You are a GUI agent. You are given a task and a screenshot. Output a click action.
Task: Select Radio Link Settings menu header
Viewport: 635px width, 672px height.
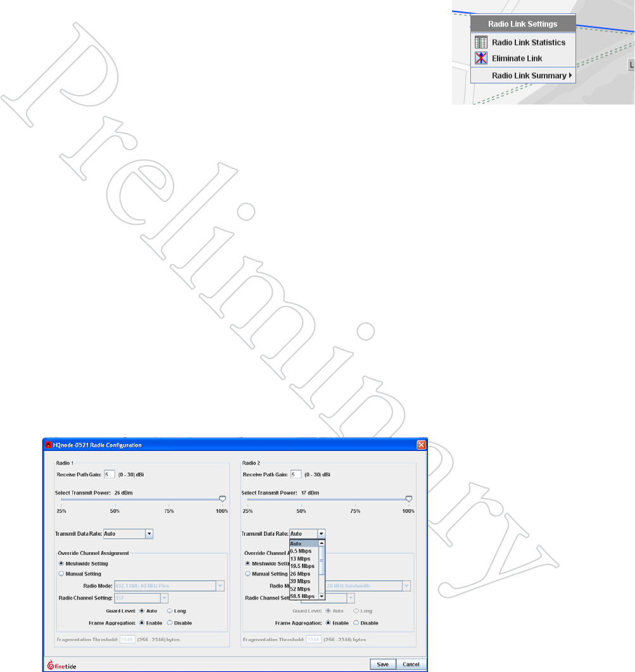523,24
